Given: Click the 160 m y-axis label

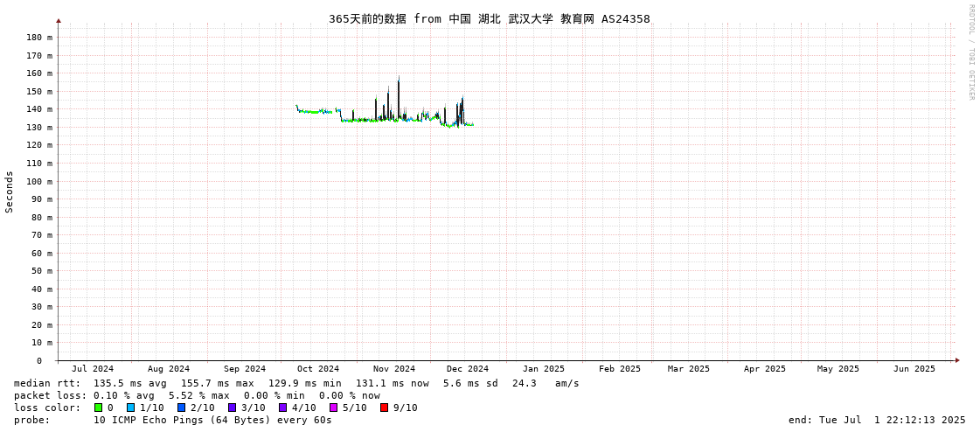Looking at the screenshot, I should tap(39, 73).
